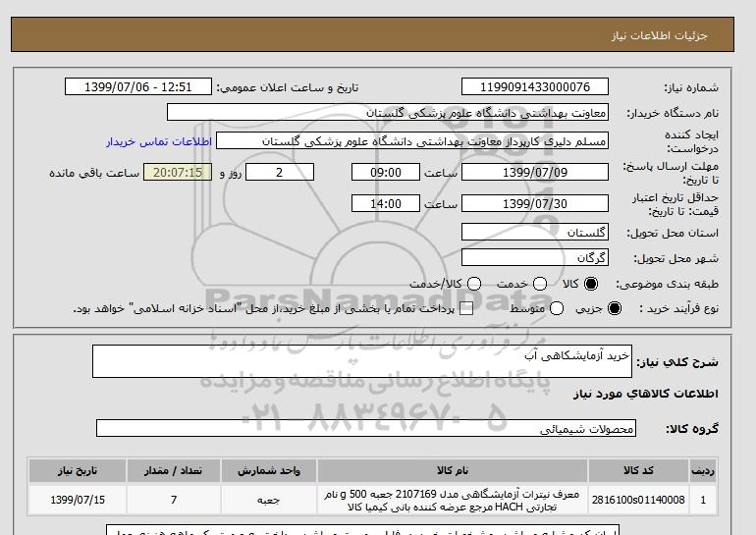Click the تاریخ نیاز column header
This screenshot has height=535, width=756.
click(x=78, y=470)
